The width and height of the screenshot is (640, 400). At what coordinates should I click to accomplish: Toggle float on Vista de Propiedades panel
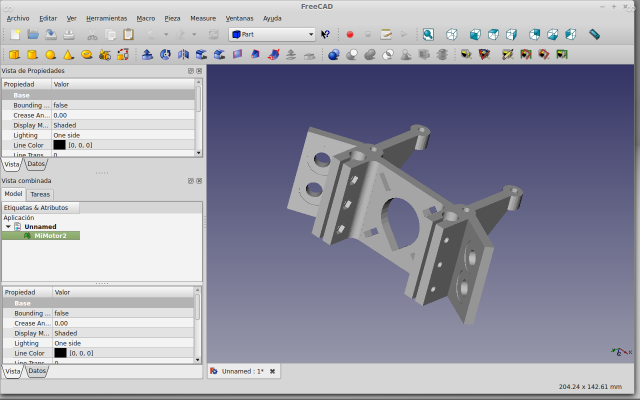click(x=191, y=71)
